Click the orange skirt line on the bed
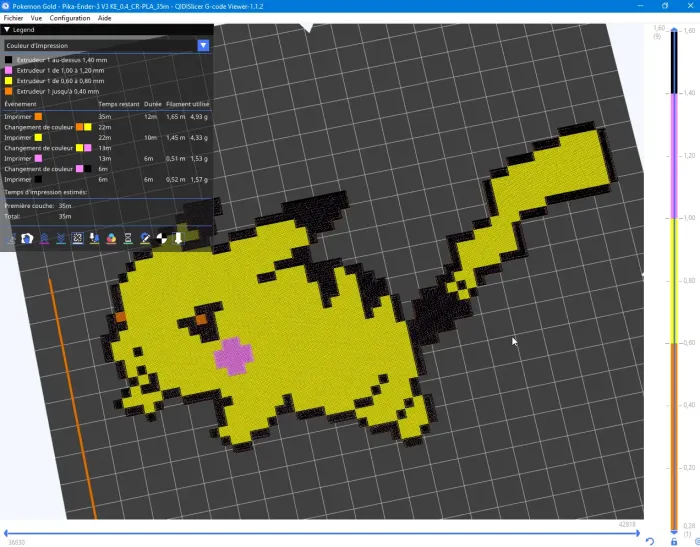The image size is (700, 547). [x=73, y=399]
